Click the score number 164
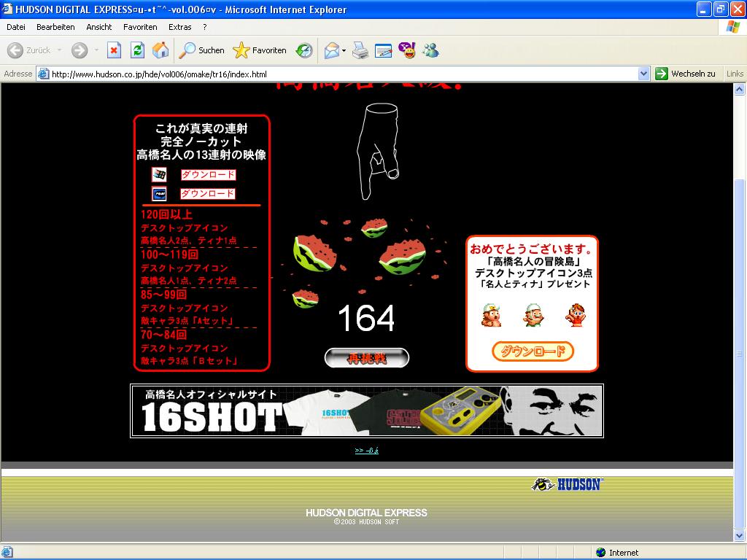 pos(366,319)
